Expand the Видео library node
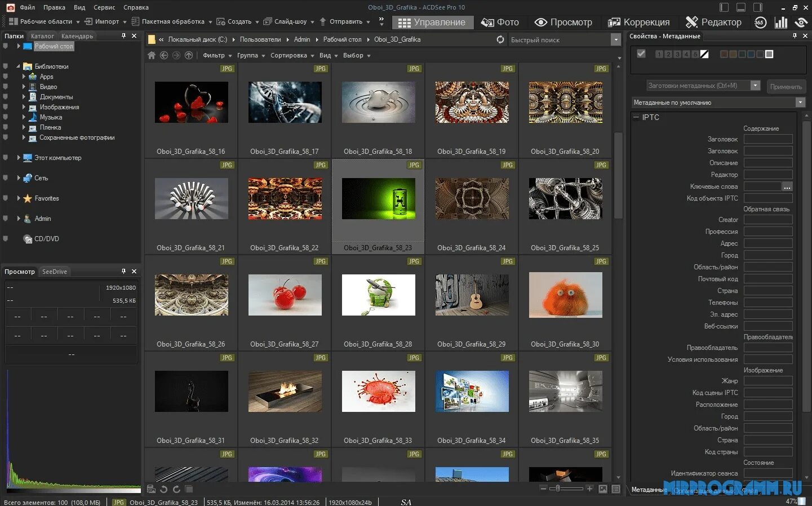Image resolution: width=812 pixels, height=506 pixels. 24,87
